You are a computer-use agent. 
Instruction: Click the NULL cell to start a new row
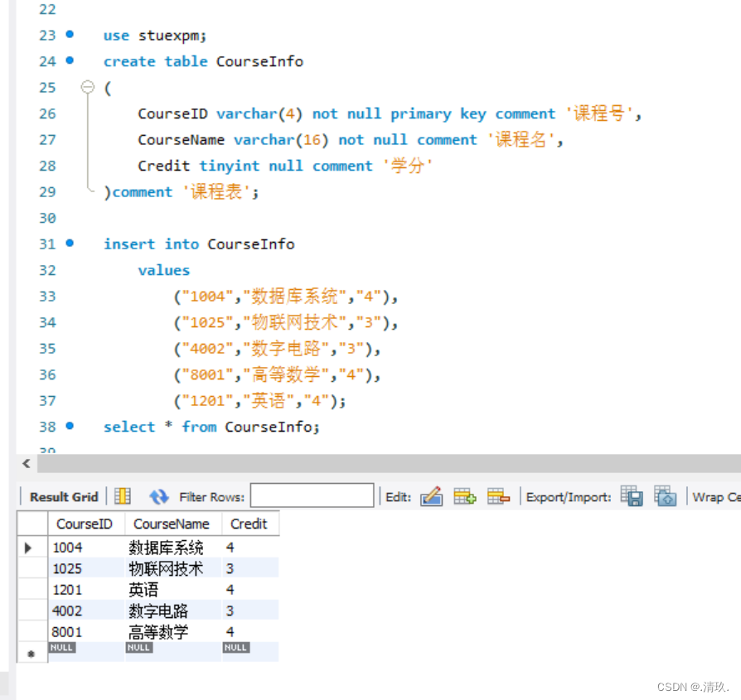tap(61, 648)
